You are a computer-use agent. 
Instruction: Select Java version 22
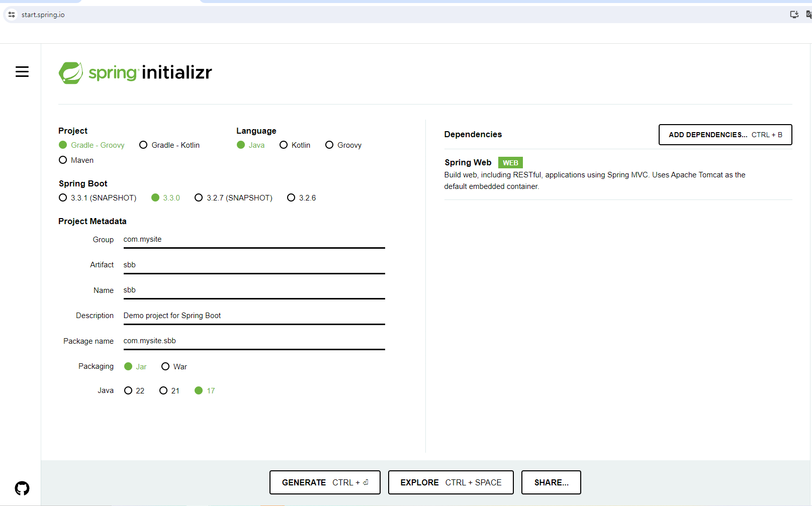pos(134,391)
